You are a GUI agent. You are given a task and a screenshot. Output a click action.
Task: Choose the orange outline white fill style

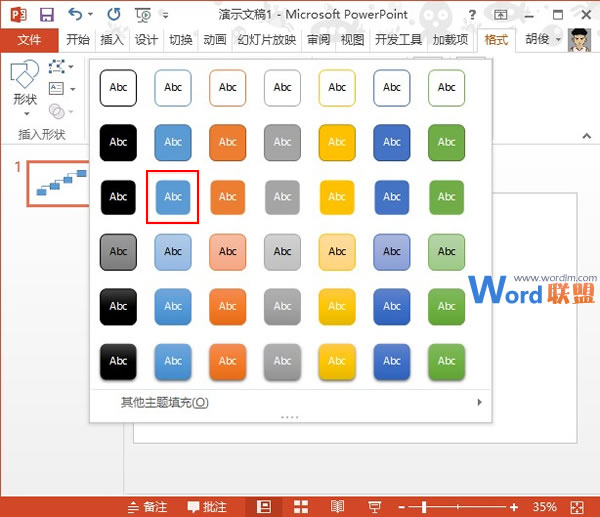tap(228, 88)
